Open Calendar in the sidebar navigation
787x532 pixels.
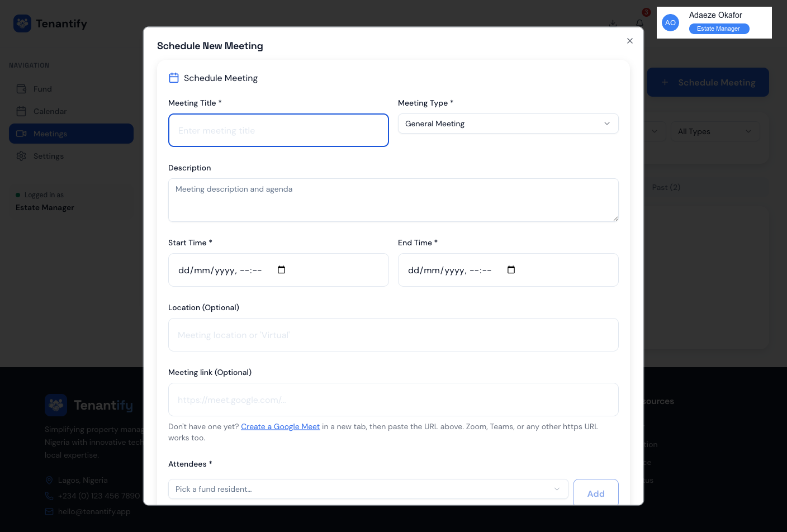71,111
